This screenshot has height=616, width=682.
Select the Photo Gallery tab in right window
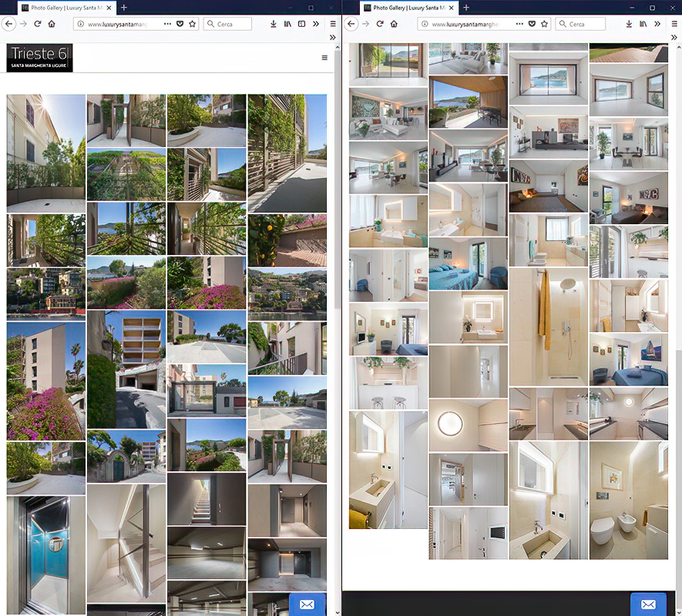click(409, 8)
